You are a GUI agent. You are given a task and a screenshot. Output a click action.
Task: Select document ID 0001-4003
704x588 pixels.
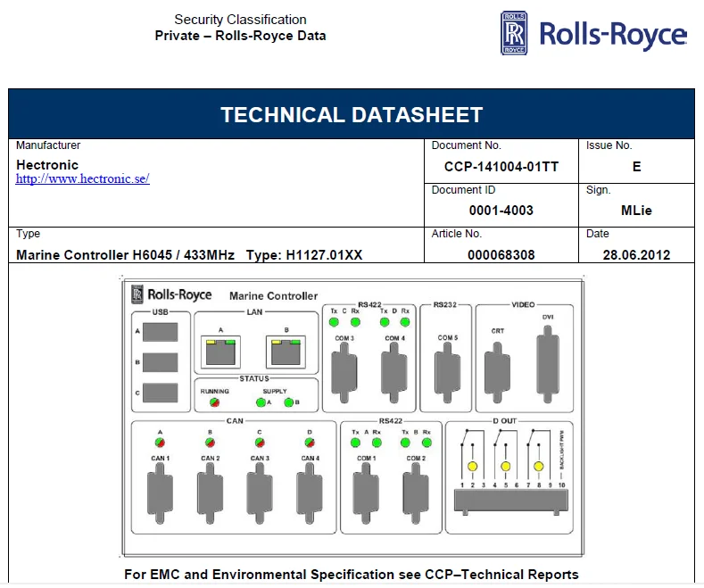[x=501, y=210]
